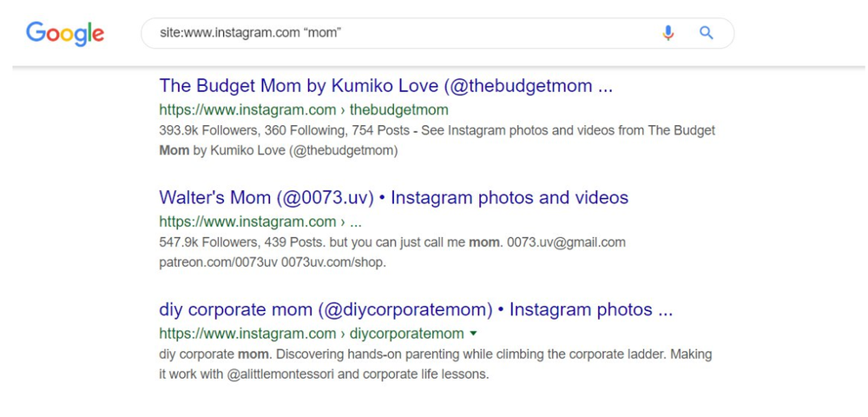Click the Walter's Mom green URL with ellipsis

tap(260, 222)
